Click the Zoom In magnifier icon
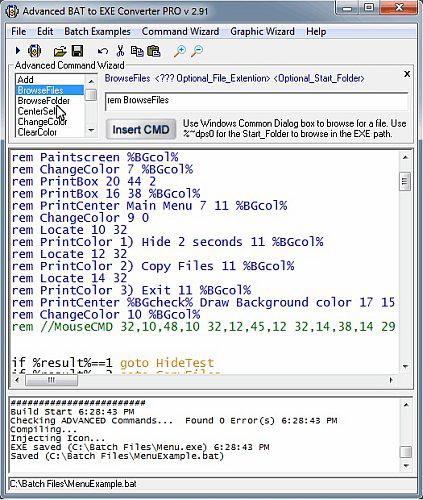The image size is (423, 500). pos(180,51)
